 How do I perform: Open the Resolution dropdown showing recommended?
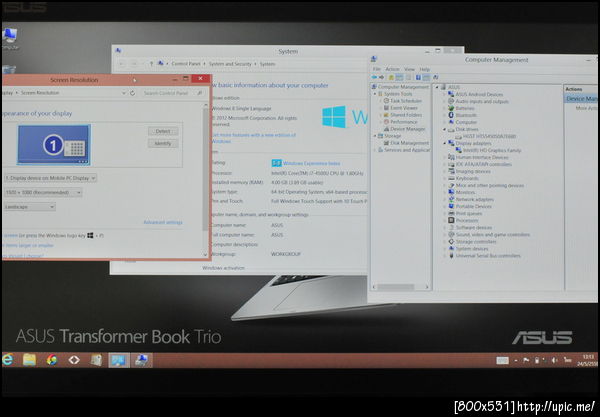(43, 192)
